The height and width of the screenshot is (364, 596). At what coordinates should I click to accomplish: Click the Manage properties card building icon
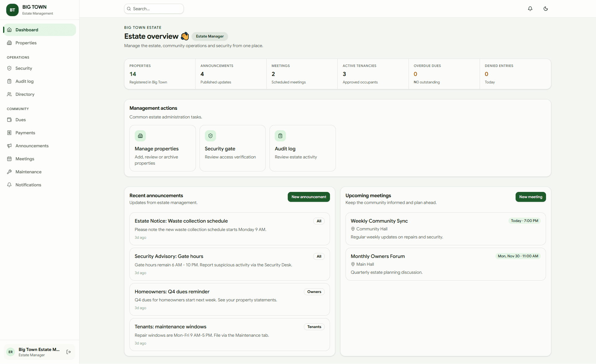coord(140,136)
